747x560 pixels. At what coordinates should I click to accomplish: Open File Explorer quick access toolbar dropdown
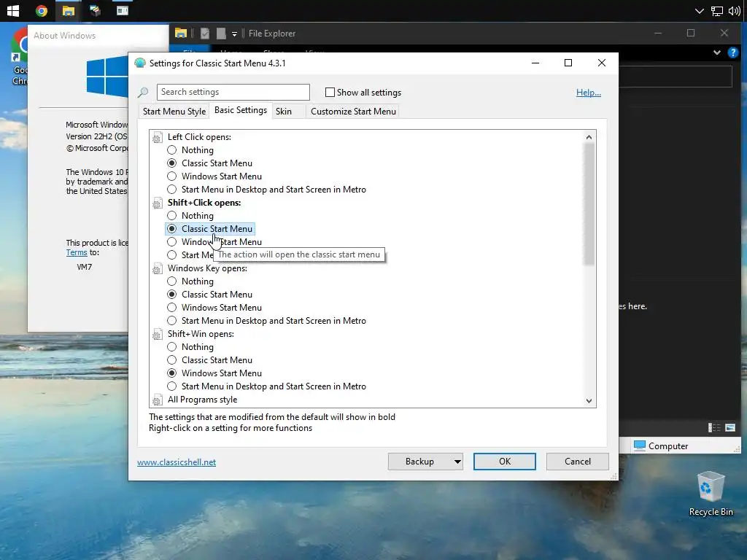[x=234, y=34]
